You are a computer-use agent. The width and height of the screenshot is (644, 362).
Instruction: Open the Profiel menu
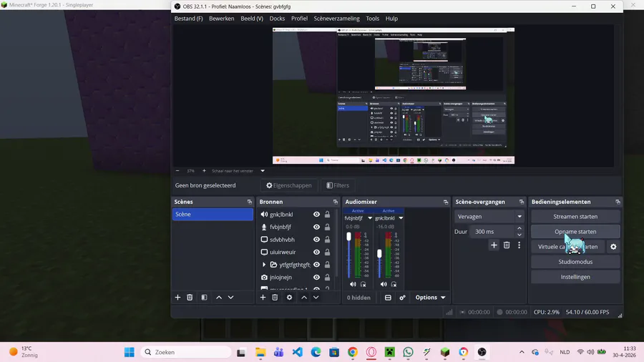pos(299,19)
